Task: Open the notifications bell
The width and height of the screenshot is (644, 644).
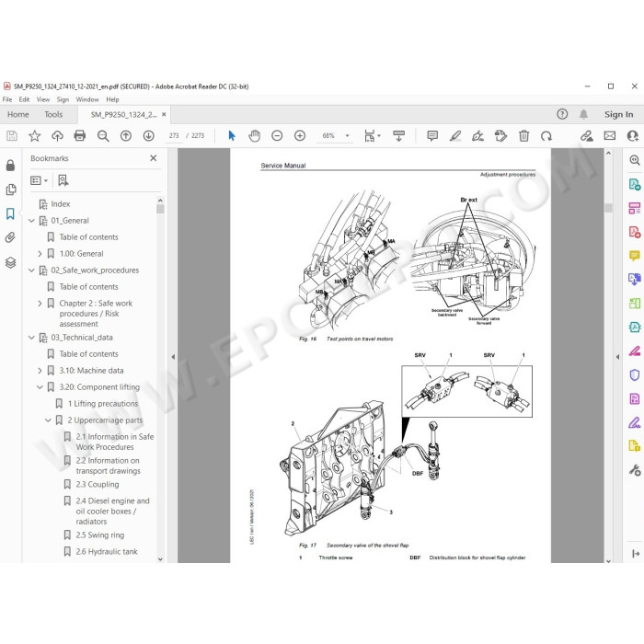Action: [x=583, y=114]
